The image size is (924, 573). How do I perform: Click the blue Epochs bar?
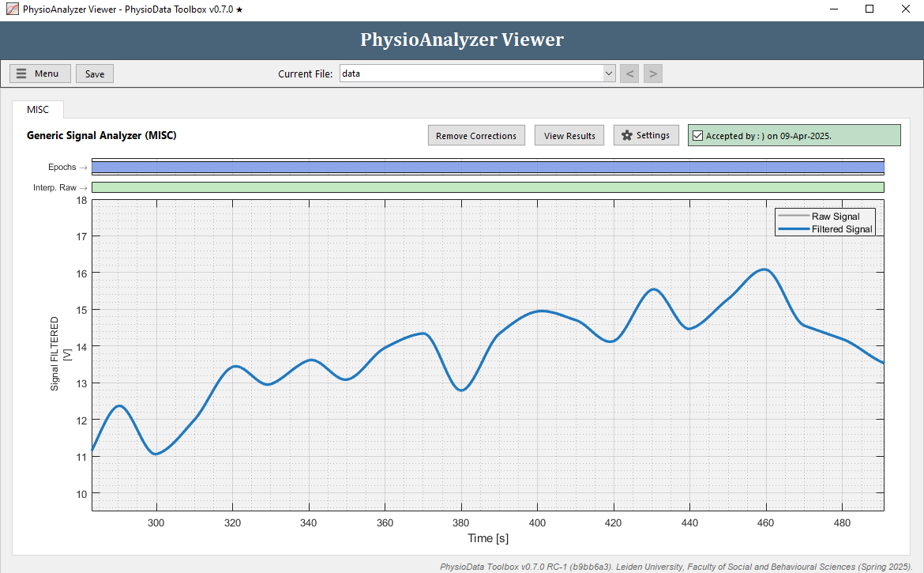[x=488, y=168]
